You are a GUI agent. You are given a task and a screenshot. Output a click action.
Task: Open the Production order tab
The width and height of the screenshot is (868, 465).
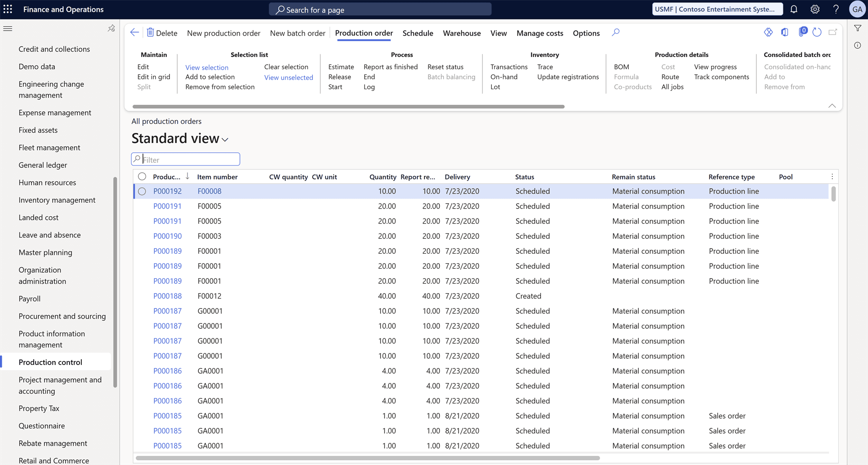(364, 33)
